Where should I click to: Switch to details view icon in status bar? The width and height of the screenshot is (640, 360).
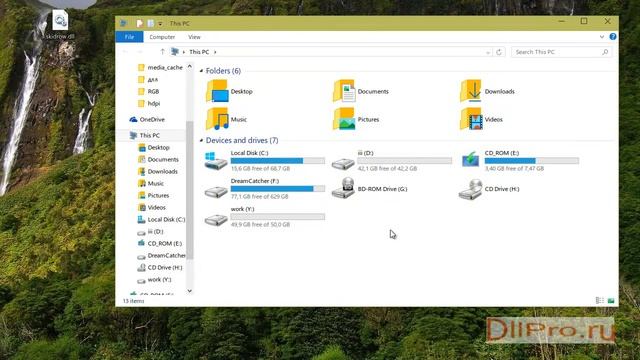click(600, 300)
